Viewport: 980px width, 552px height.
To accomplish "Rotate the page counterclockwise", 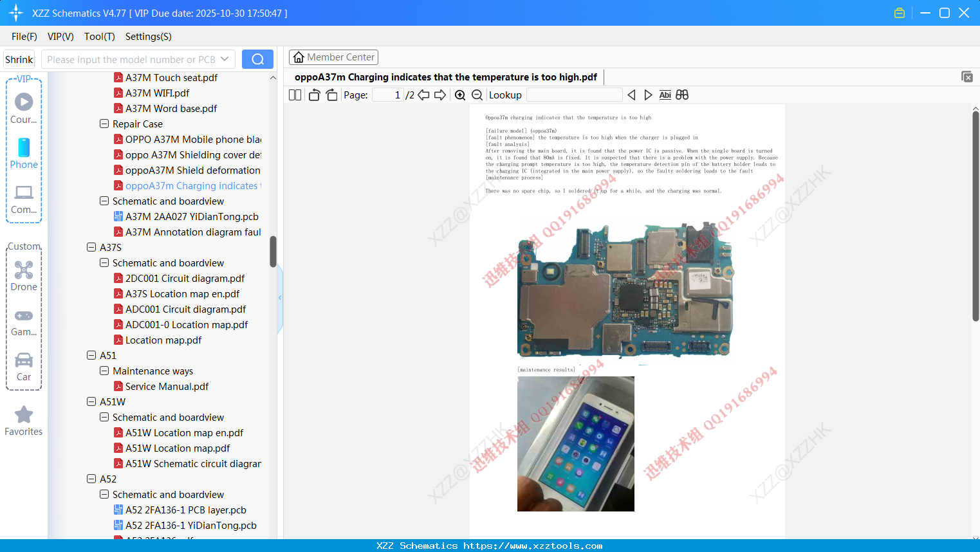I will point(314,95).
